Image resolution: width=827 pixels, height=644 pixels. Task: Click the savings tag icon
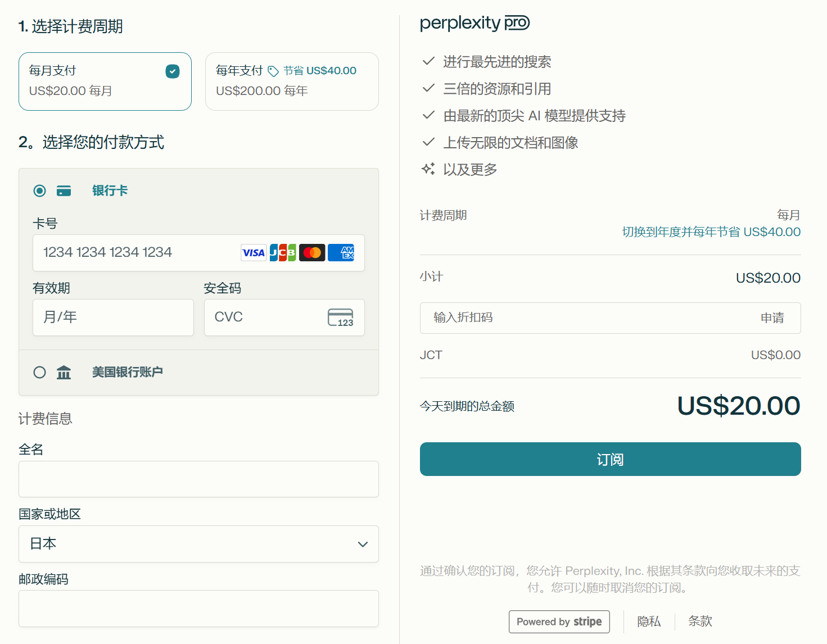(273, 71)
